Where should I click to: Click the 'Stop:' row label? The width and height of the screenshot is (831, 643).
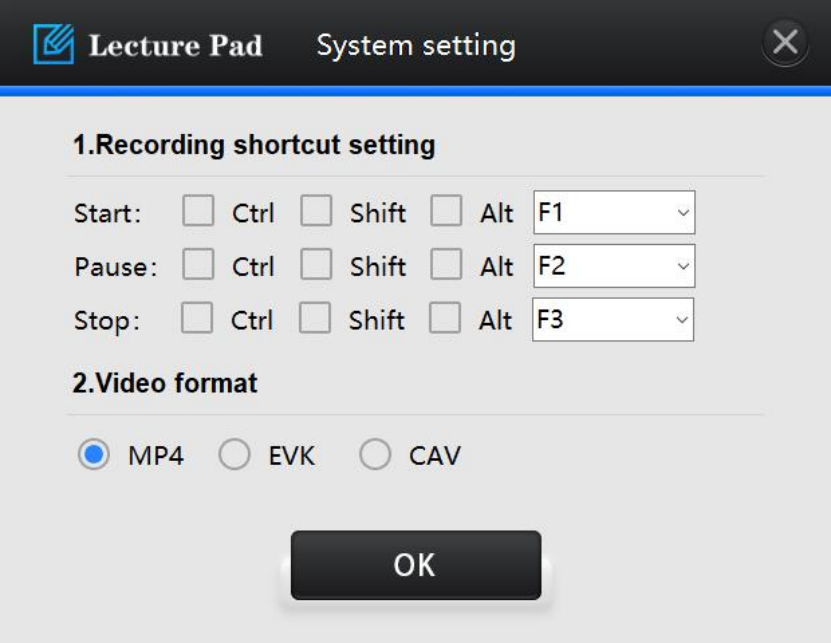point(107,320)
